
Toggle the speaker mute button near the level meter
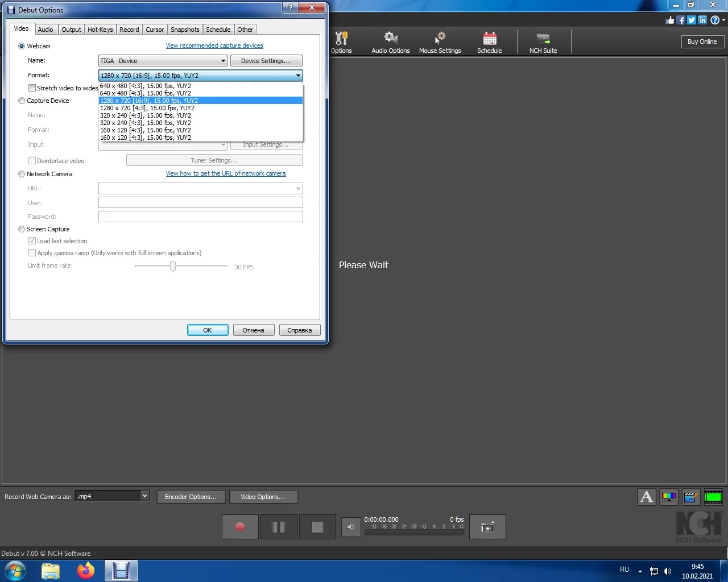(351, 527)
